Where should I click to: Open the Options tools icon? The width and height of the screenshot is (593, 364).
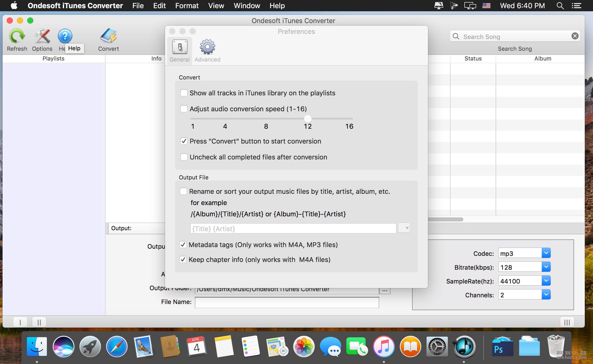tap(42, 36)
